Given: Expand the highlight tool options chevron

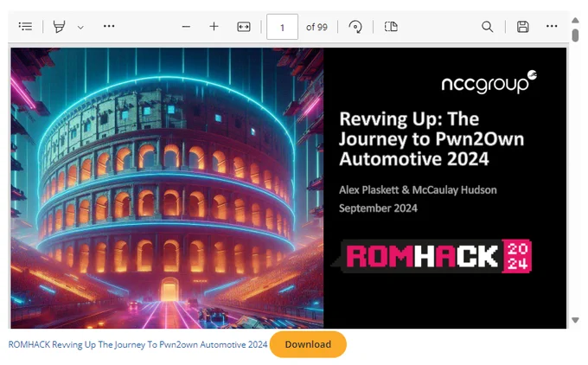Looking at the screenshot, I should click(x=80, y=27).
